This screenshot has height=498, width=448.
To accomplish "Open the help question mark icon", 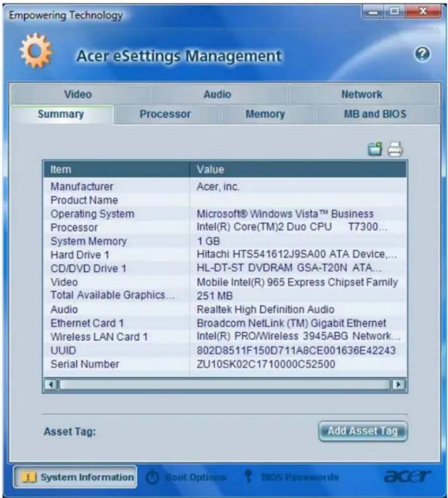I will tap(422, 54).
